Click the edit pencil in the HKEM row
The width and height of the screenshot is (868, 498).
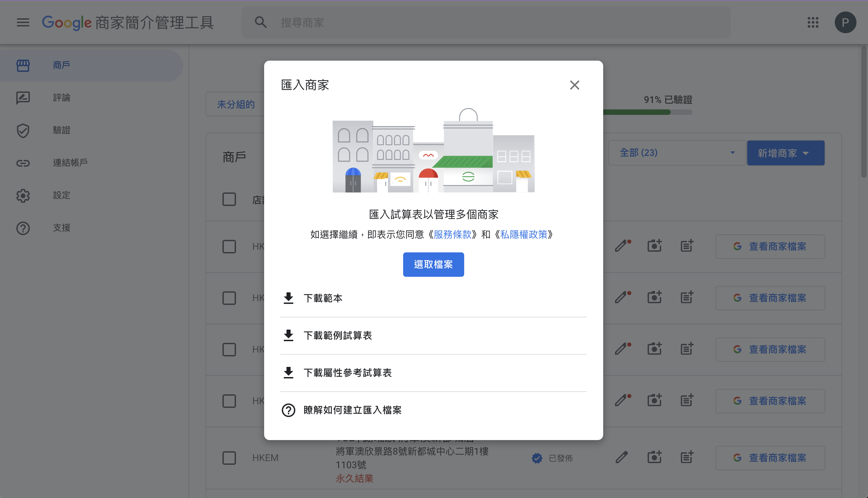pos(622,458)
